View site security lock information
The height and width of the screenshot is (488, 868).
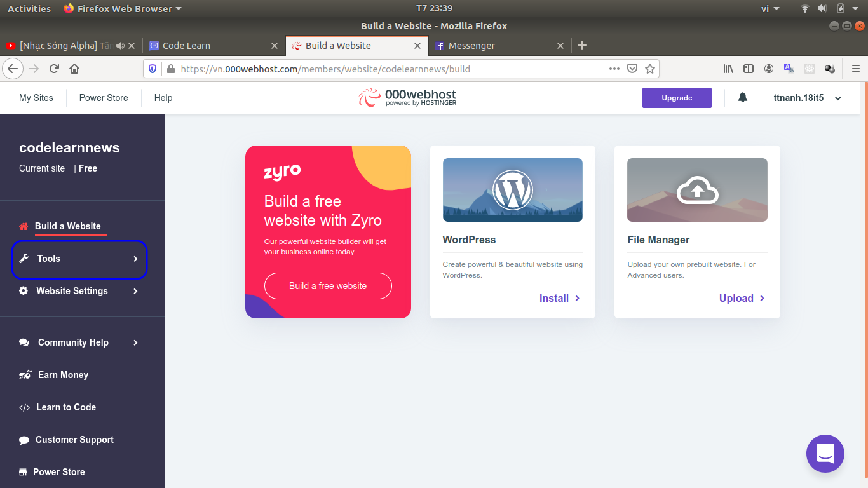pyautogui.click(x=170, y=69)
